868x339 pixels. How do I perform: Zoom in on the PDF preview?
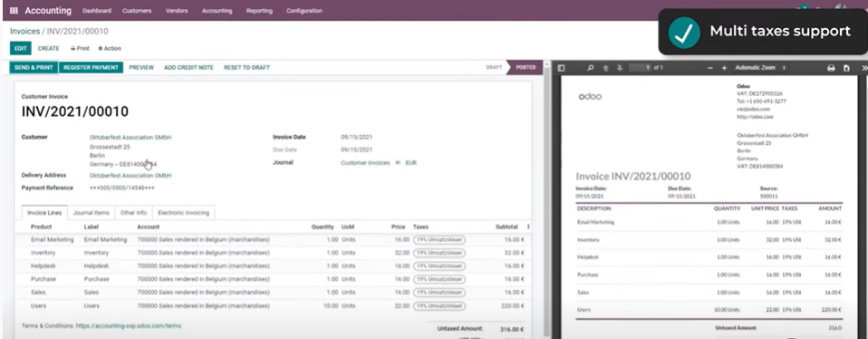724,68
